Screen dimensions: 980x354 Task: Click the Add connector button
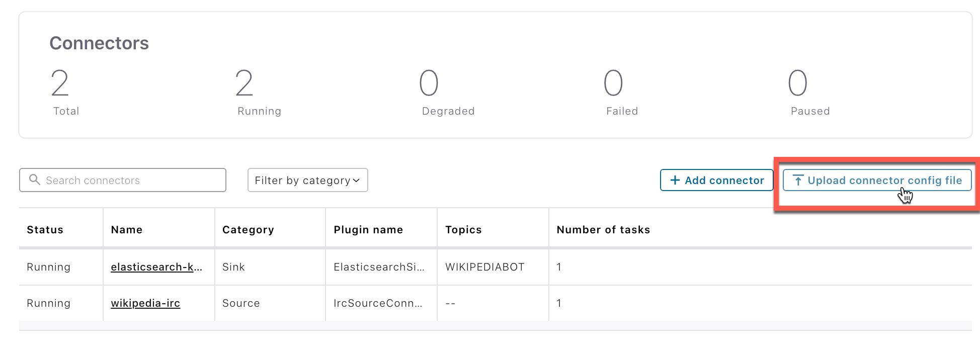click(x=716, y=180)
